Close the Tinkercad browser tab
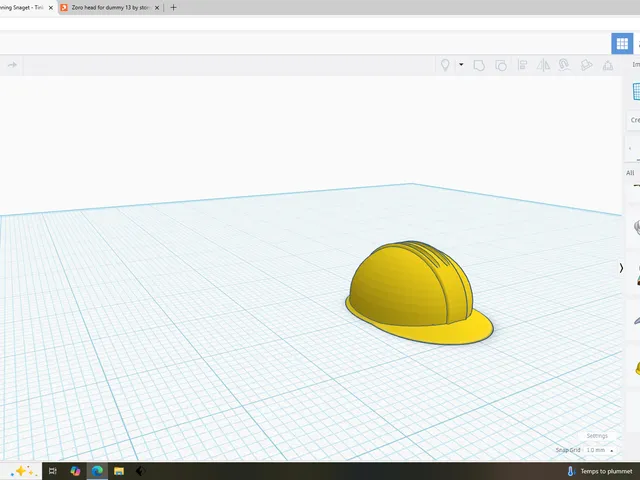 click(51, 7)
